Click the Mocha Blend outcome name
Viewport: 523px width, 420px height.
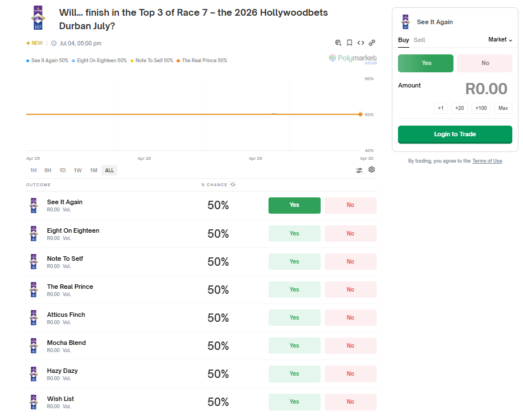66,343
